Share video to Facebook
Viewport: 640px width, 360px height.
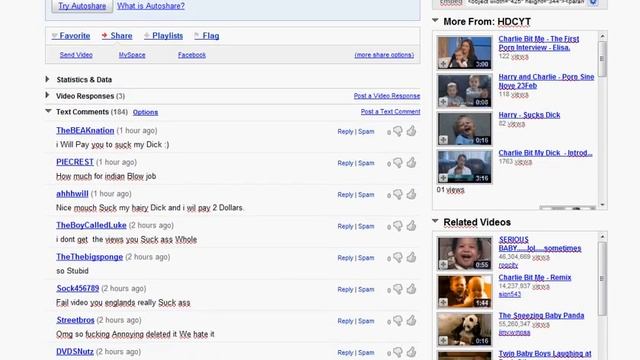[x=192, y=55]
